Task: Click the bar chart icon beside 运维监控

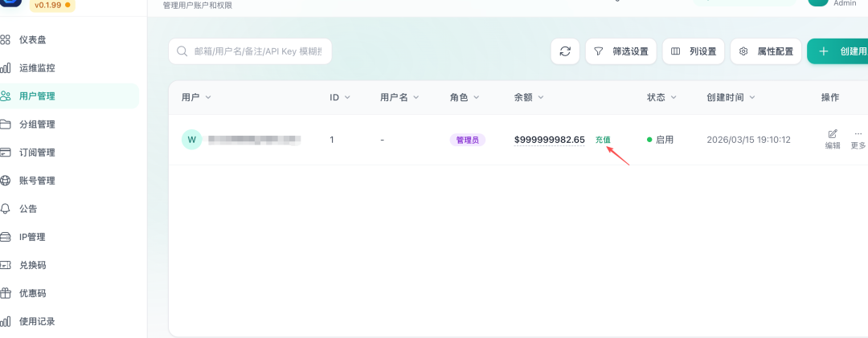Action: click(5, 68)
